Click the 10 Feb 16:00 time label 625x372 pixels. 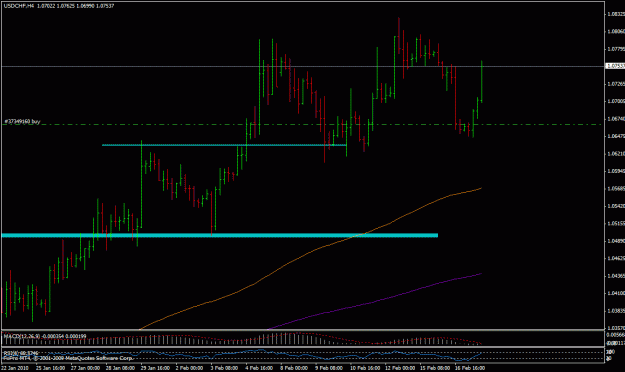pos(365,368)
